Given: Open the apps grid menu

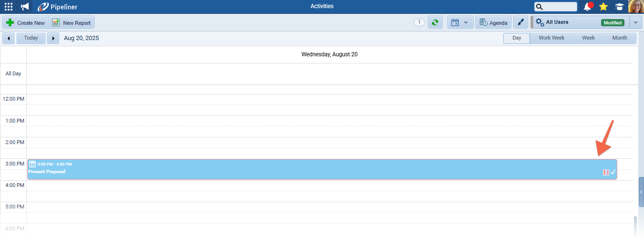Looking at the screenshot, I should (9, 7).
